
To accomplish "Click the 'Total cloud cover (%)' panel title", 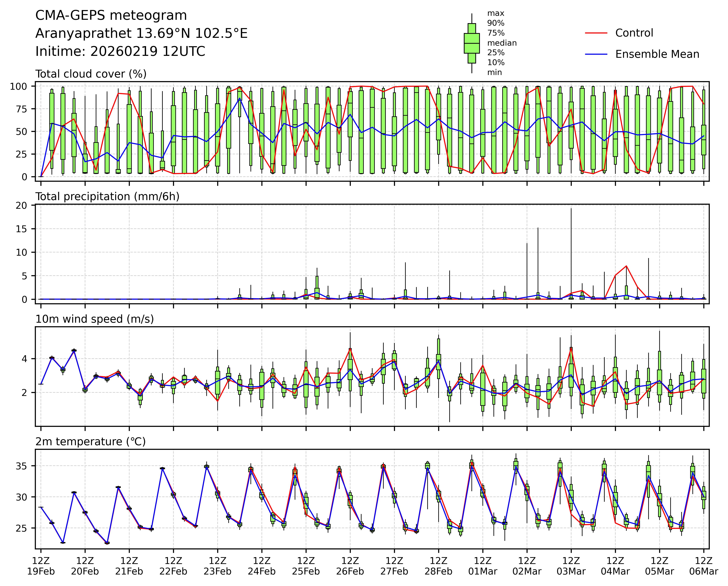I will click(x=91, y=74).
